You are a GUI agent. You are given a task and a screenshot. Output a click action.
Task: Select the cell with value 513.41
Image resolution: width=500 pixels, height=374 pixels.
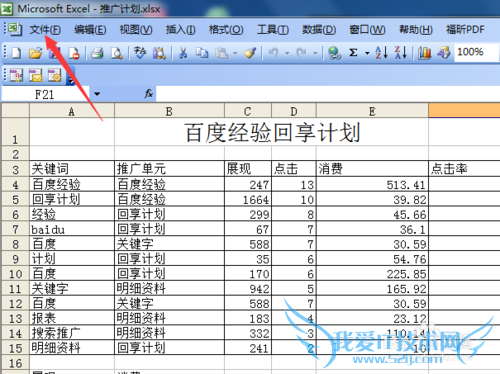point(372,184)
